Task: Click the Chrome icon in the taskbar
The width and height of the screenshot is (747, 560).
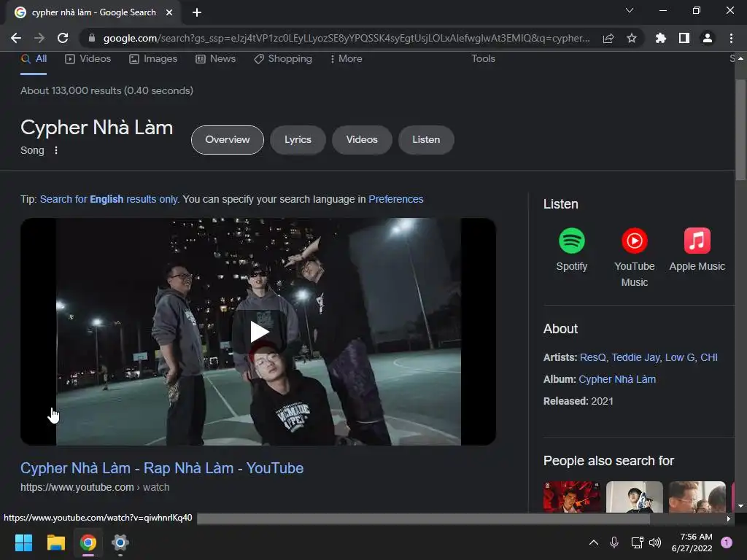Action: click(x=88, y=542)
